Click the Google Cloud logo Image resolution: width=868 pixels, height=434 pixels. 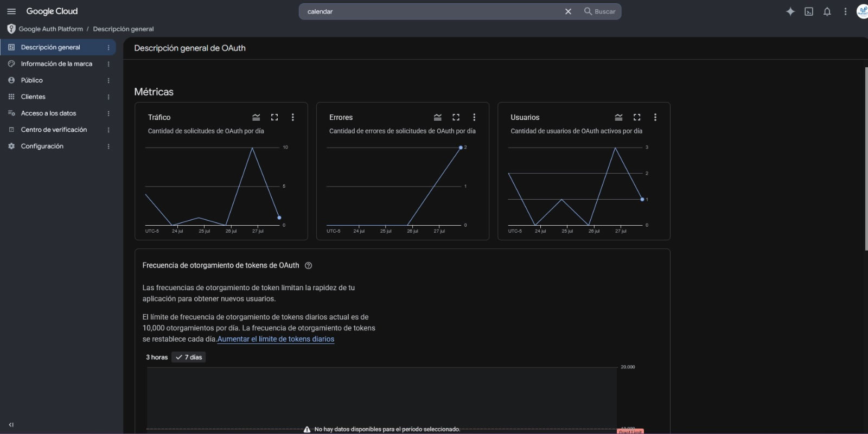click(52, 11)
